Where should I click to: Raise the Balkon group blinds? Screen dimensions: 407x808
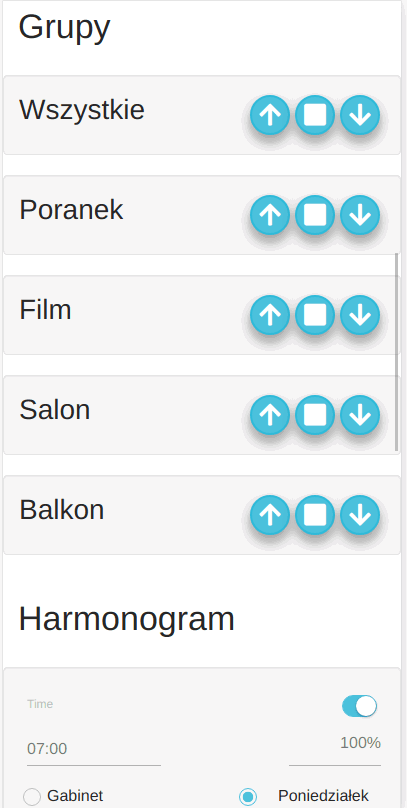pos(270,515)
